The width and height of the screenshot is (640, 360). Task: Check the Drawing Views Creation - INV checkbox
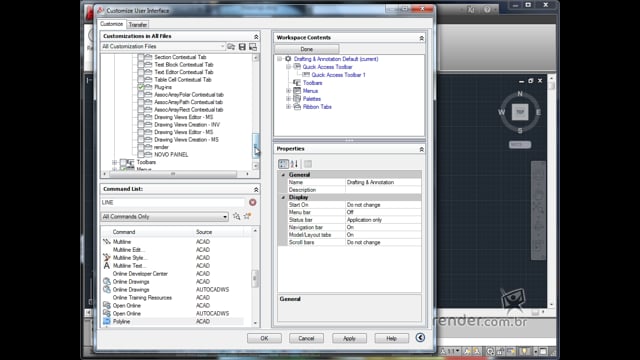coord(141,124)
